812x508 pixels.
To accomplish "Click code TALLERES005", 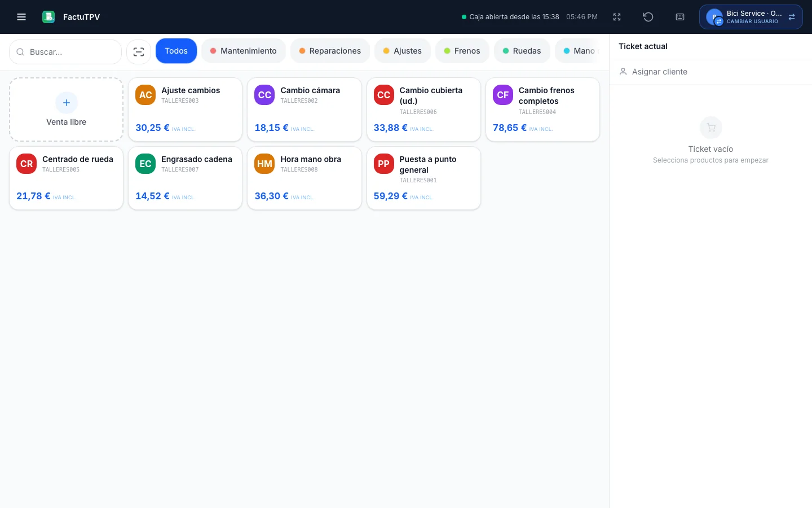I will tap(61, 169).
